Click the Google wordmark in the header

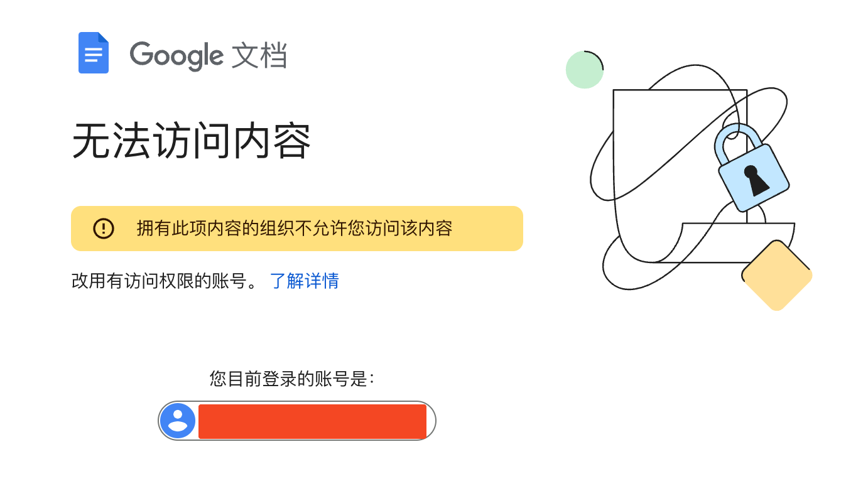pyautogui.click(x=176, y=55)
